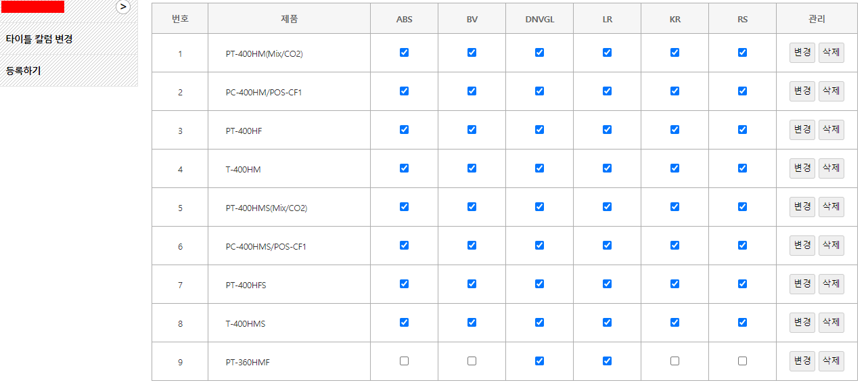Select product name PT-360HMF
This screenshot has height=389, width=868.
[x=248, y=362]
